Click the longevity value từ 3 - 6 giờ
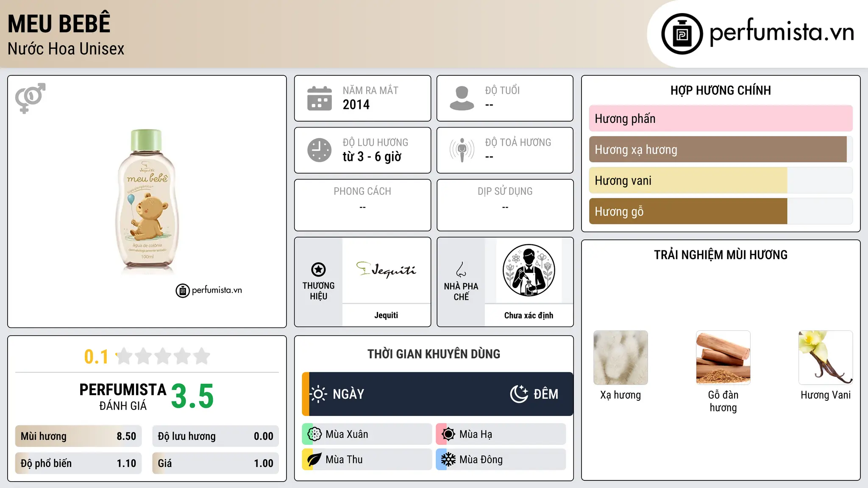 372,157
